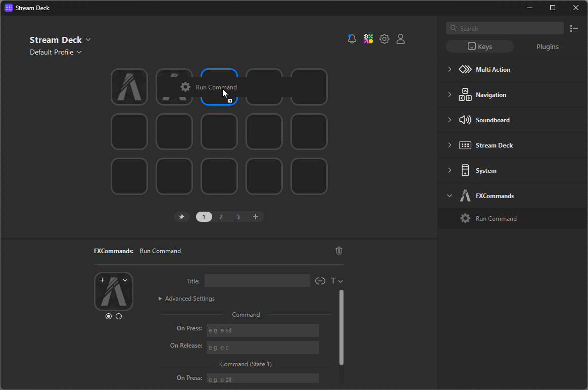Collapse the FXCommands category
This screenshot has width=588, height=390.
pyautogui.click(x=449, y=196)
